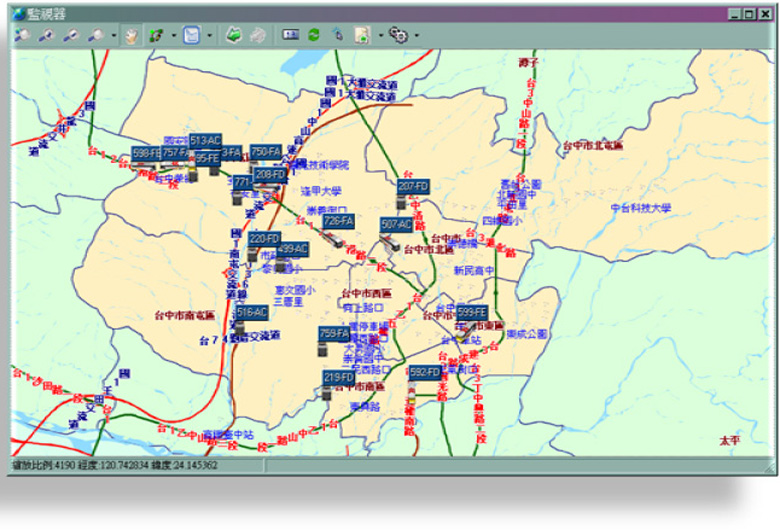Click the third magnifier zoom tool in toolbar
This screenshot has width=780, height=530.
[x=71, y=35]
